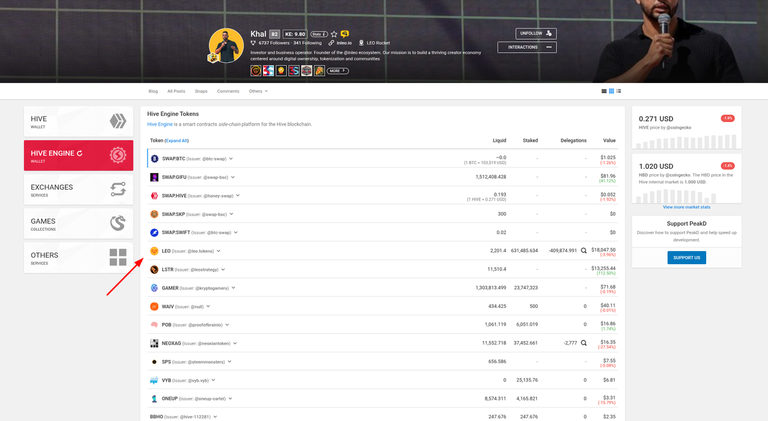Screen dimensions: 768x421
Task: Switch to the list layout view icon
Action: [x=619, y=91]
